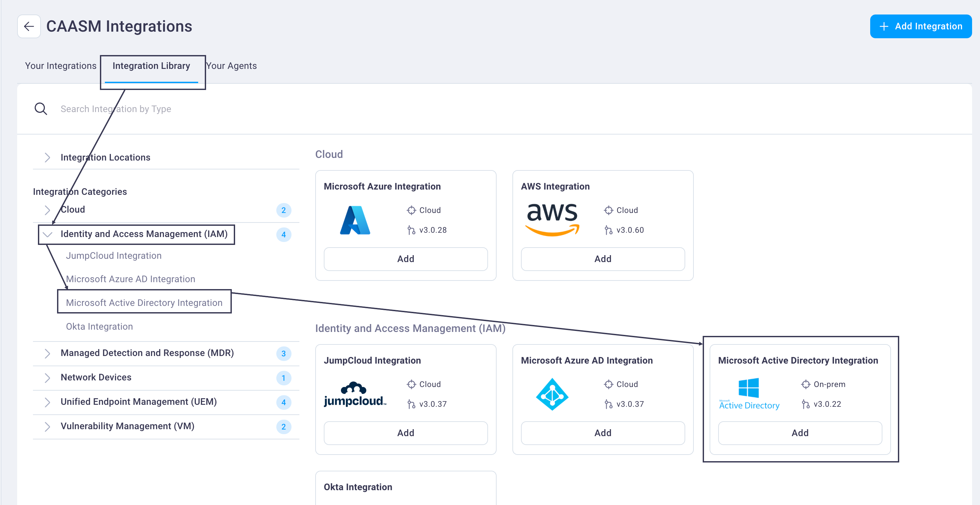Click the v3.0.22 version text
Image resolution: width=980 pixels, height=505 pixels.
pos(827,404)
